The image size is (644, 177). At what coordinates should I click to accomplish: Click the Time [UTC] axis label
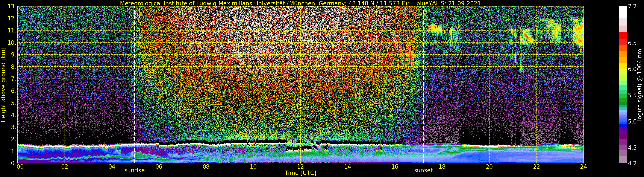(300, 173)
